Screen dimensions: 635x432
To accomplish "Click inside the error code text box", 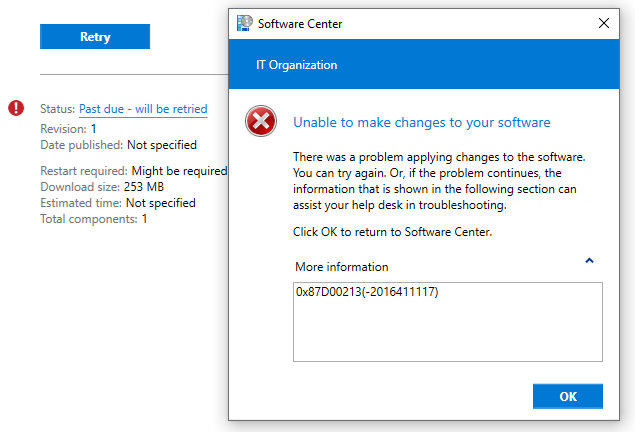I will click(447, 322).
